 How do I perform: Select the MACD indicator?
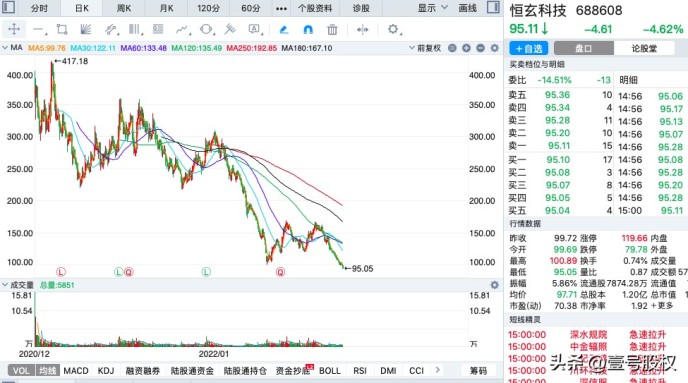point(76,371)
